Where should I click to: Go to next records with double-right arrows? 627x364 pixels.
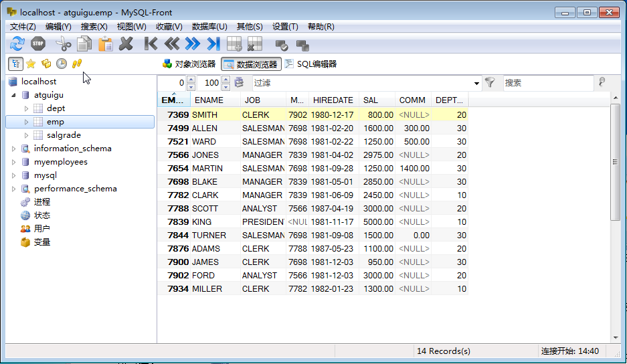tap(193, 43)
